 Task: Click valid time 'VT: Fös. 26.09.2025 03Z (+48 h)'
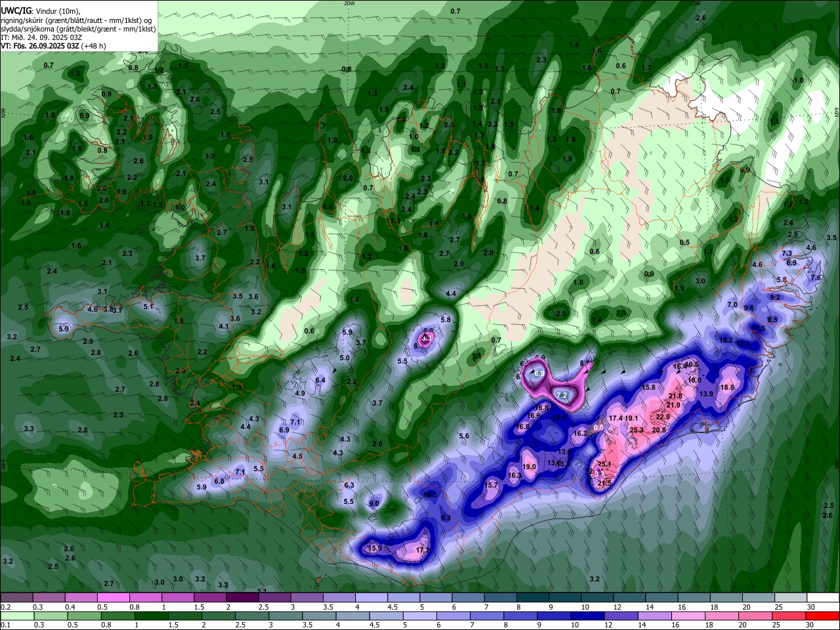click(x=53, y=46)
